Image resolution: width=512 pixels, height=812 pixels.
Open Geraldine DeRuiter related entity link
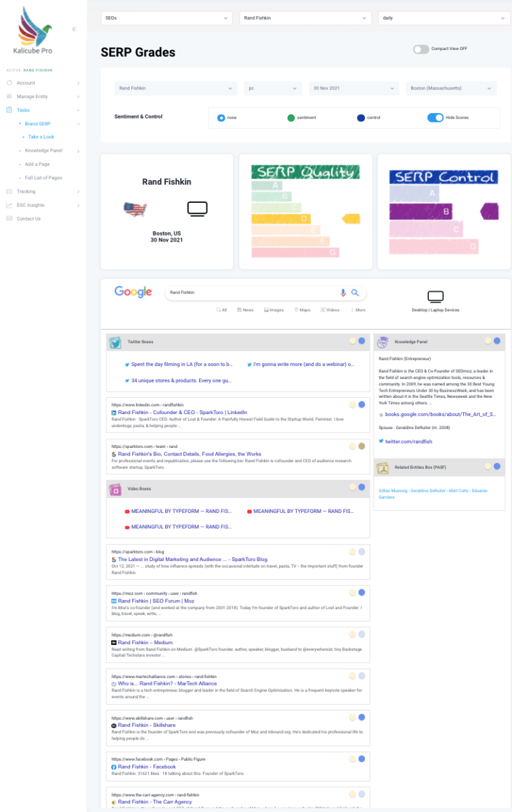(428, 489)
